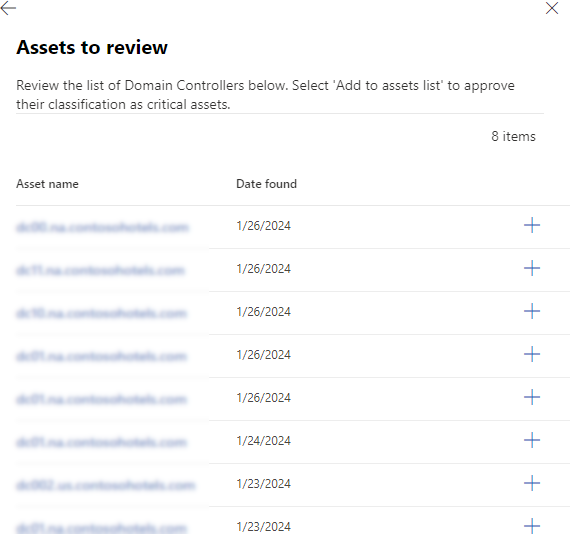Open the blurred asset link in the first row
570x534 pixels.
[x=103, y=227]
